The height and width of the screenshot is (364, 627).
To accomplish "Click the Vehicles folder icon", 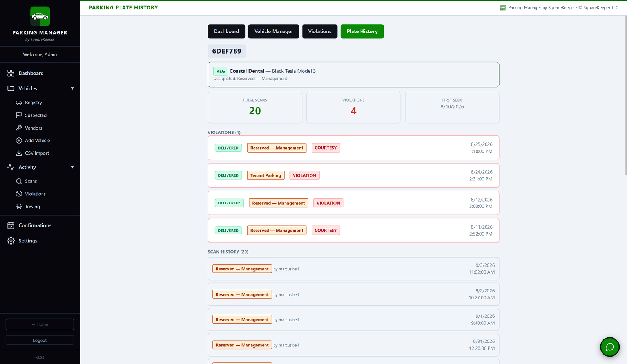I will pyautogui.click(x=11, y=88).
